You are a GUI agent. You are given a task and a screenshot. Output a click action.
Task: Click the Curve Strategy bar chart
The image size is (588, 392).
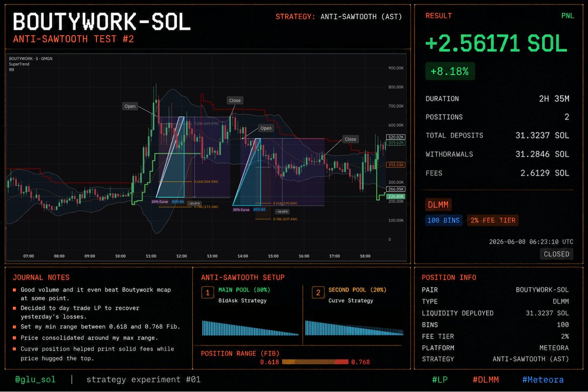tap(354, 328)
